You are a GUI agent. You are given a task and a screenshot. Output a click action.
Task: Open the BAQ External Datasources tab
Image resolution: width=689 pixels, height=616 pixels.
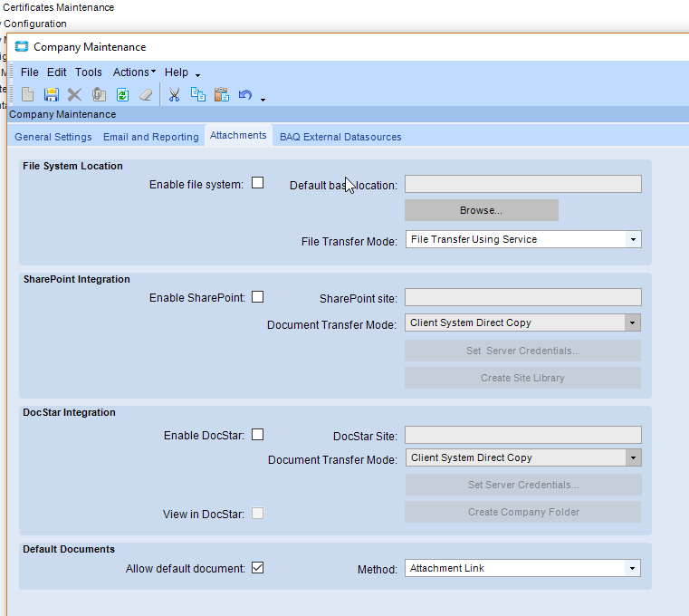tap(340, 137)
